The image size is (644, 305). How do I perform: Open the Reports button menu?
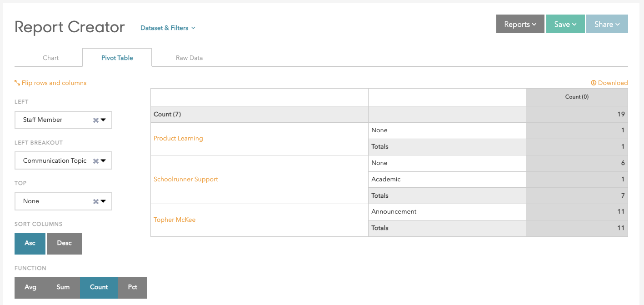pos(520,24)
